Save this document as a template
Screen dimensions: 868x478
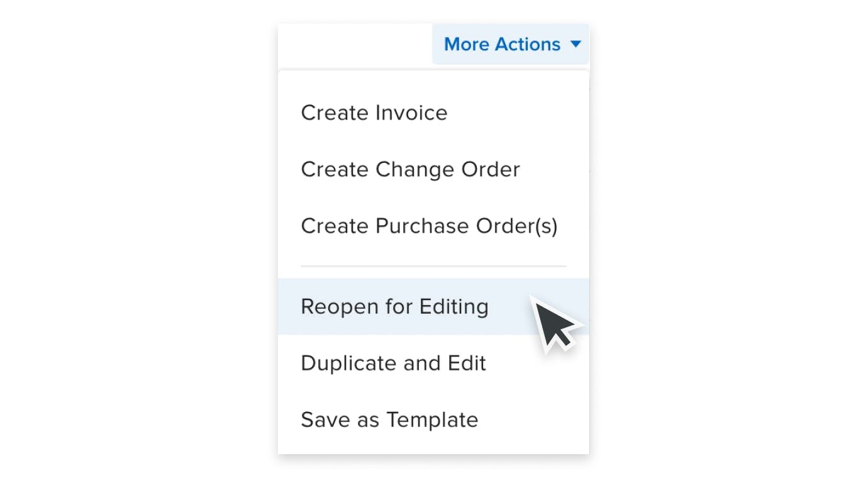click(389, 420)
